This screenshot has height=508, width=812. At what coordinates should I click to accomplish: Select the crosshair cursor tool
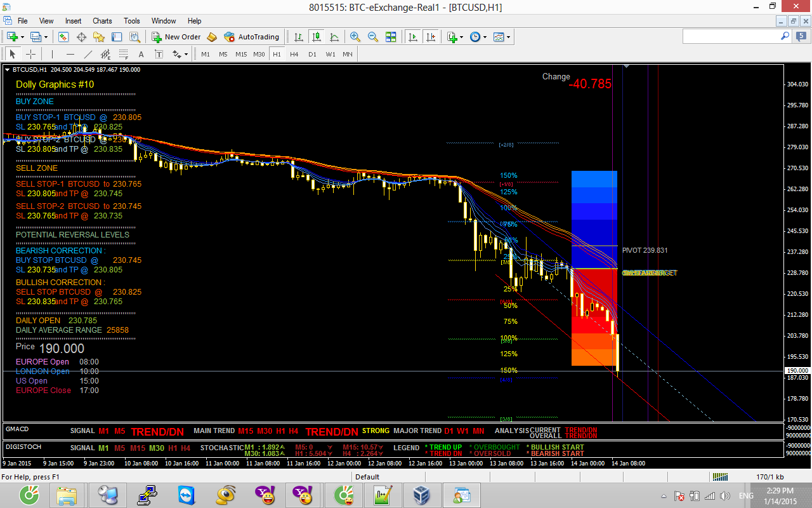tap(30, 54)
